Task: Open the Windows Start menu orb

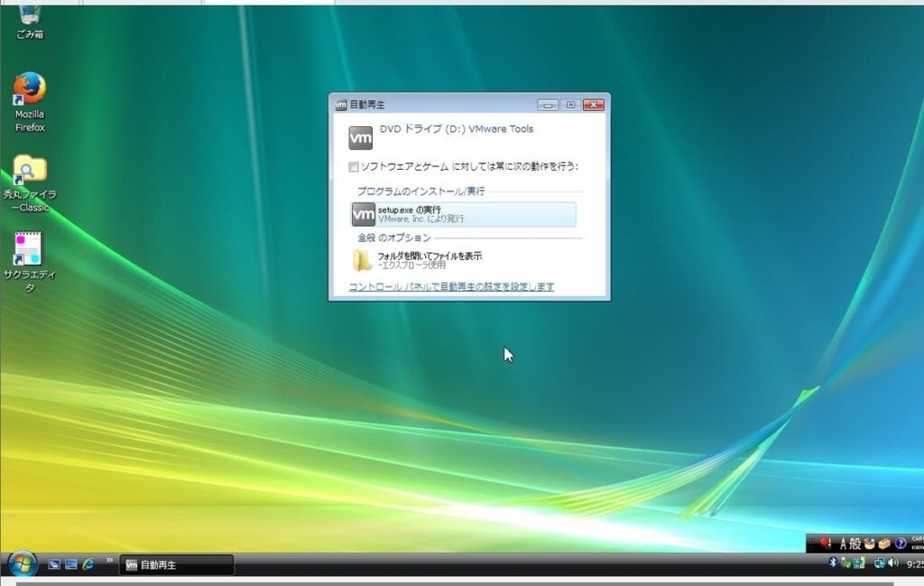Action: pos(22,563)
